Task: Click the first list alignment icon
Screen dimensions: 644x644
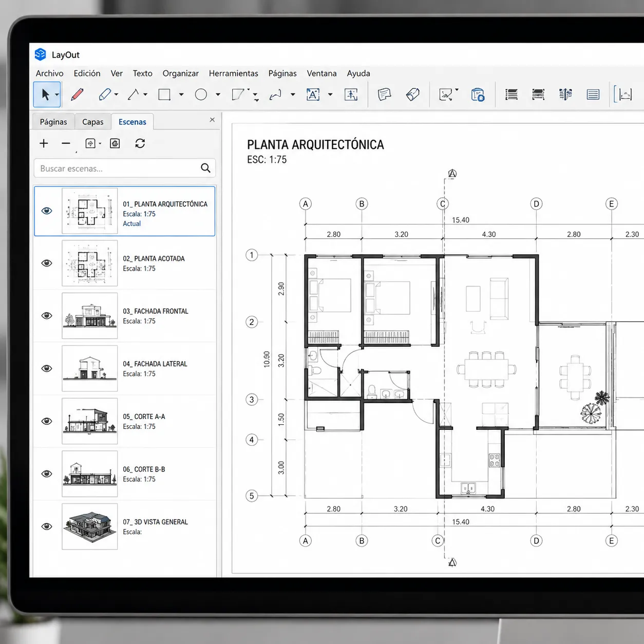Action: [512, 94]
